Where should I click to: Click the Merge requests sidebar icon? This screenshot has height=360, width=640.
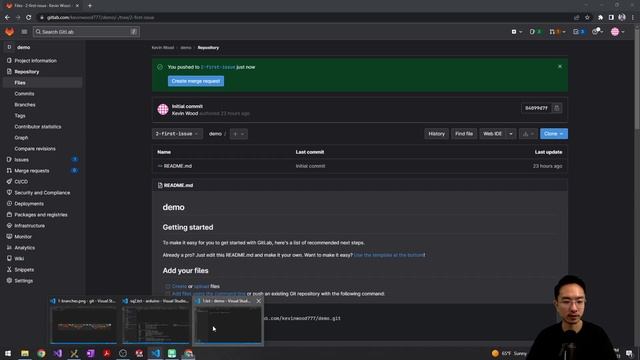[9, 171]
